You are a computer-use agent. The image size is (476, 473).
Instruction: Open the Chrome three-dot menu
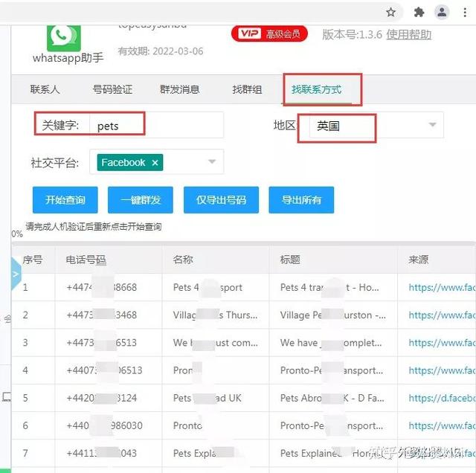467,12
